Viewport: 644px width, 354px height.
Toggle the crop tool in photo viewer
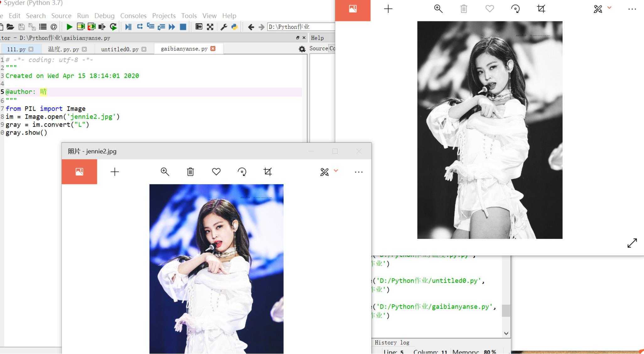click(x=267, y=171)
